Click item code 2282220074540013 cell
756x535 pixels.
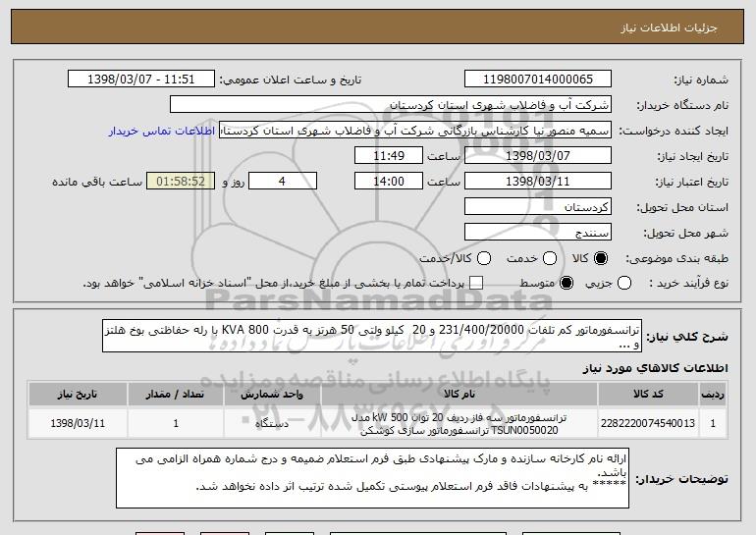point(648,423)
